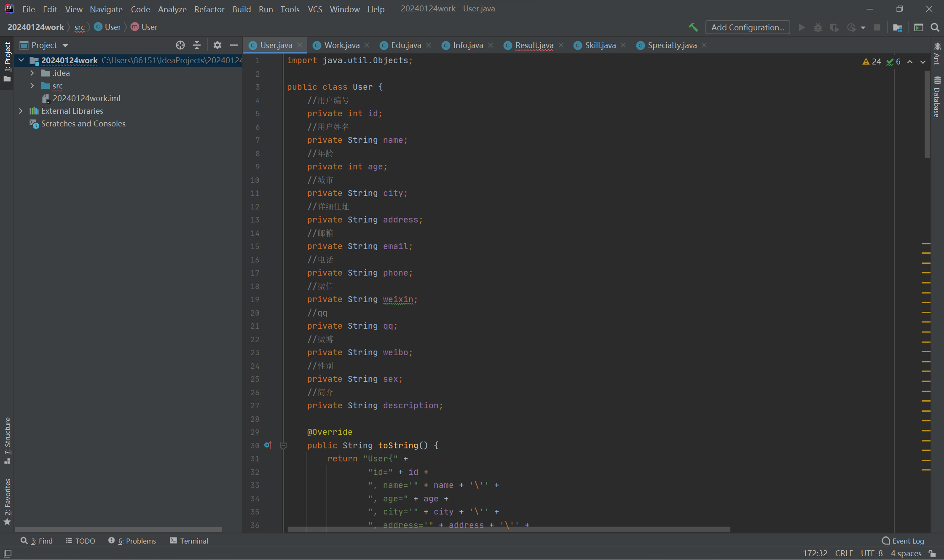Image resolution: width=944 pixels, height=560 pixels.
Task: Click the Build Project hammer icon
Action: point(693,27)
